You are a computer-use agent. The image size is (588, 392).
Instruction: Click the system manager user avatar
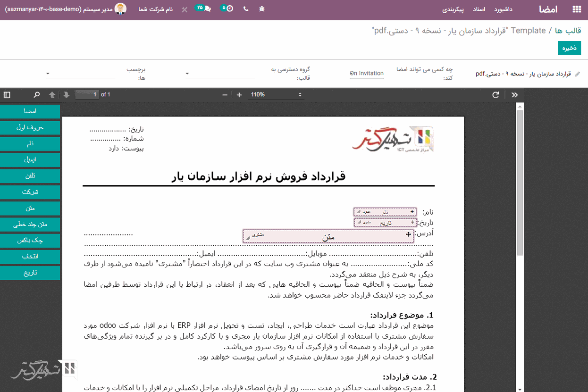click(121, 9)
